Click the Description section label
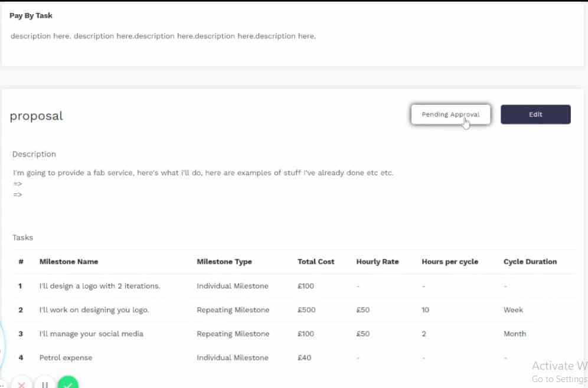Screen dimensions: 588x388 coord(34,154)
